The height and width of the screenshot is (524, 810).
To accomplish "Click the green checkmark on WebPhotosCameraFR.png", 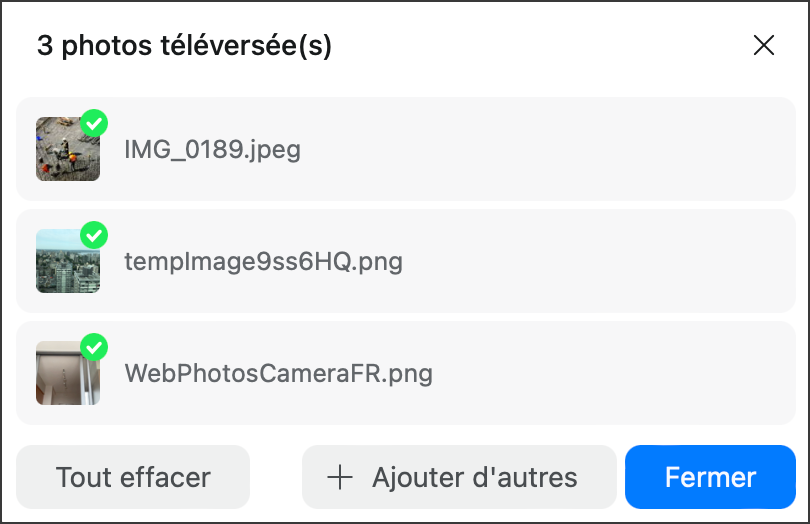I will (x=94, y=347).
